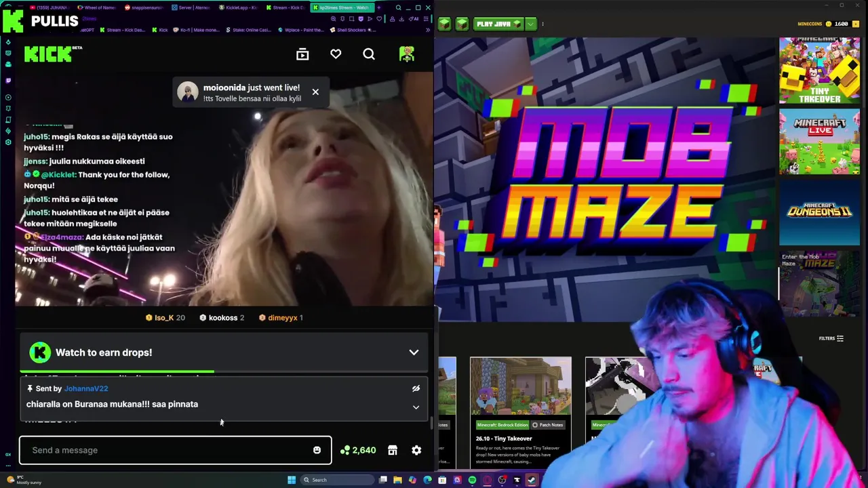Open Steam from taskbar

tap(532, 480)
